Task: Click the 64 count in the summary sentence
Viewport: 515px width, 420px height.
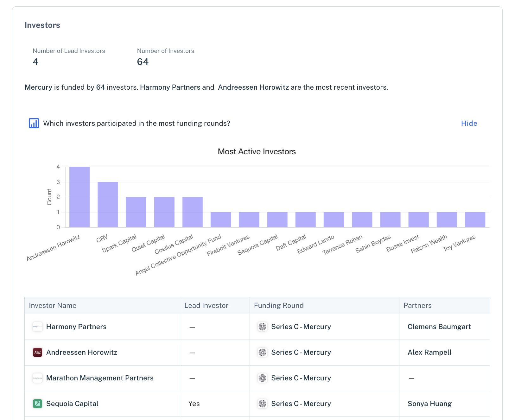Action: (x=100, y=87)
